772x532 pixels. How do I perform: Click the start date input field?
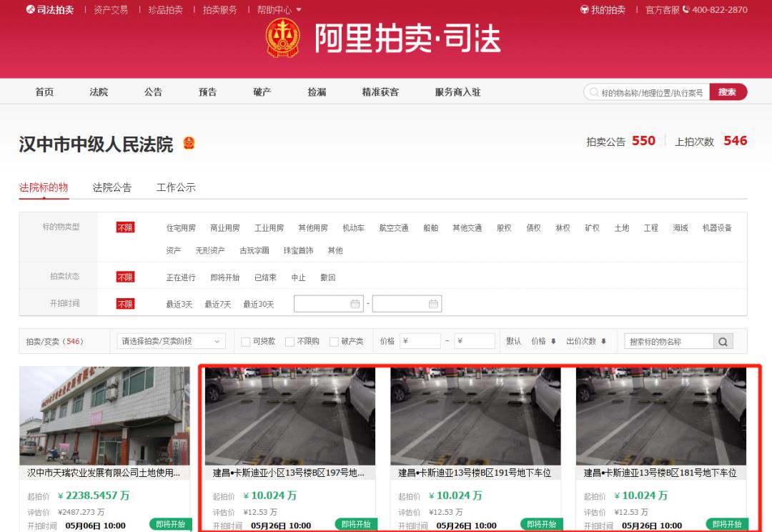point(328,304)
